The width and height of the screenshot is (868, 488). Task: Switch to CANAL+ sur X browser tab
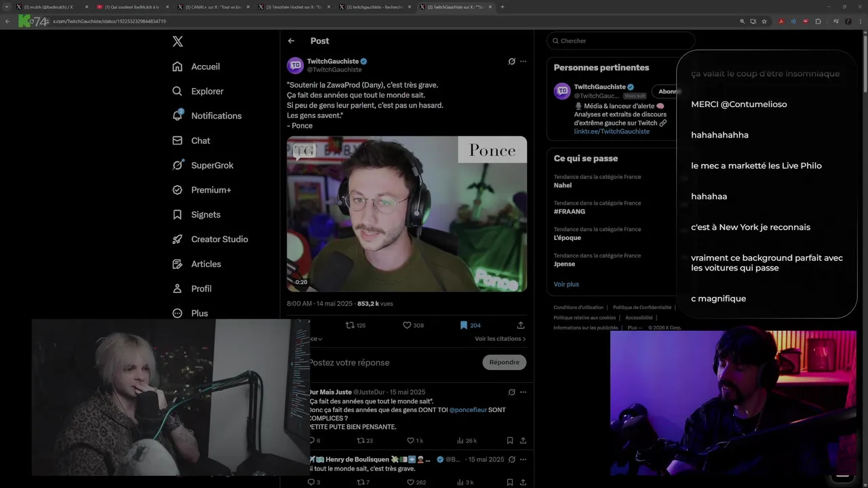[215, 7]
